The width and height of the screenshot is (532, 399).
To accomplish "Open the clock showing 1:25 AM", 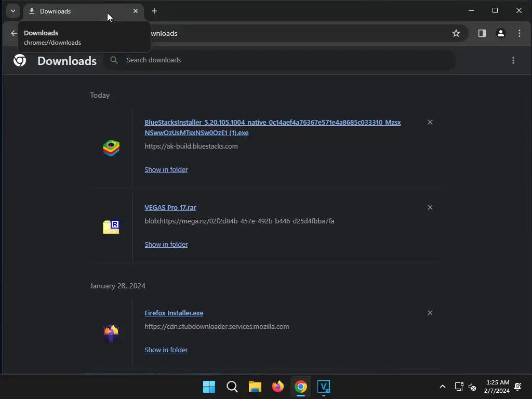I will tap(497, 387).
